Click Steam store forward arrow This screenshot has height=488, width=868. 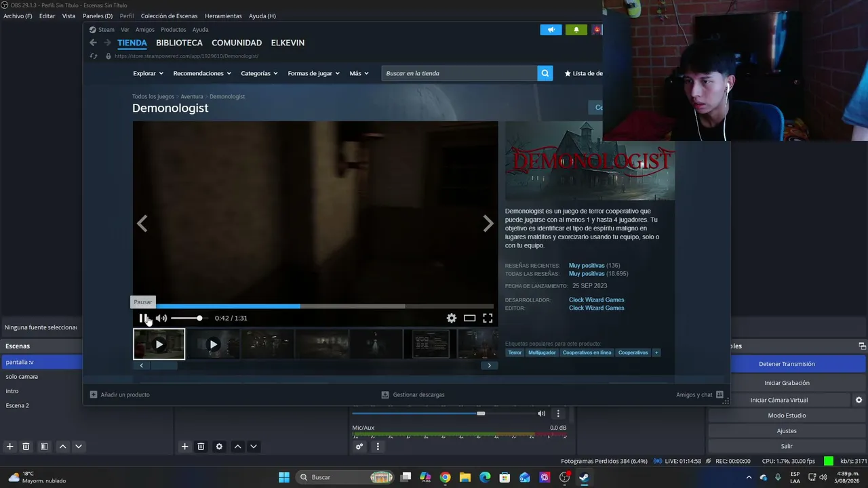pos(107,43)
